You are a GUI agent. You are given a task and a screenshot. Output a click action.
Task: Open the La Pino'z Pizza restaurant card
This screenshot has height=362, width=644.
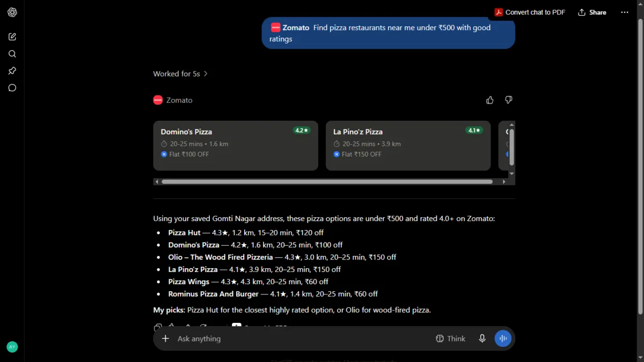click(408, 145)
